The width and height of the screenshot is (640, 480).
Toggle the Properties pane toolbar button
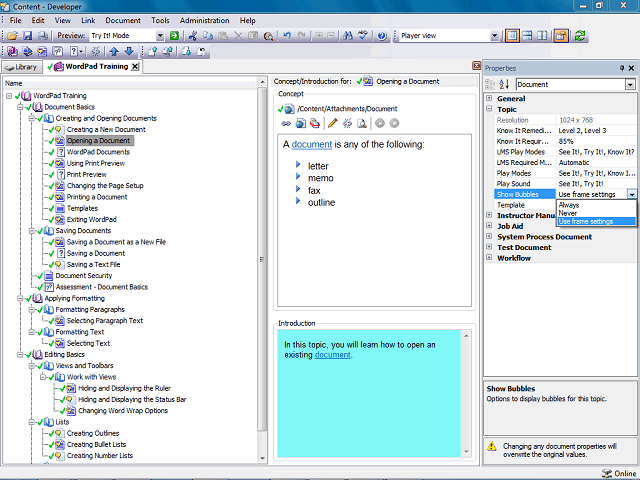coord(561,36)
